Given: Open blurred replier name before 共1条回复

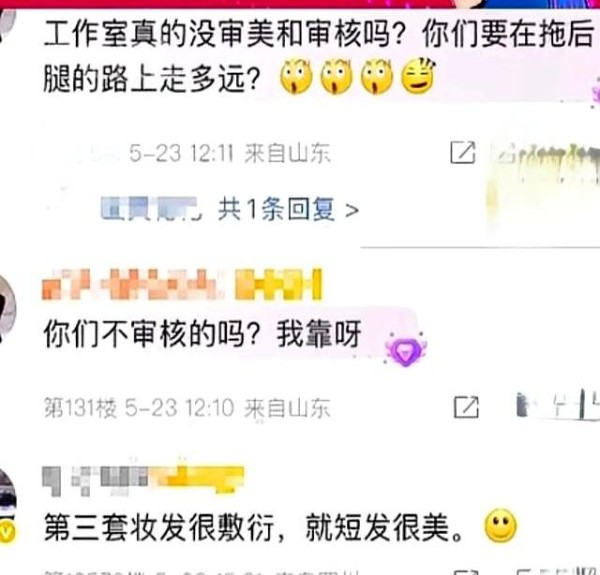Looking at the screenshot, I should 151,208.
